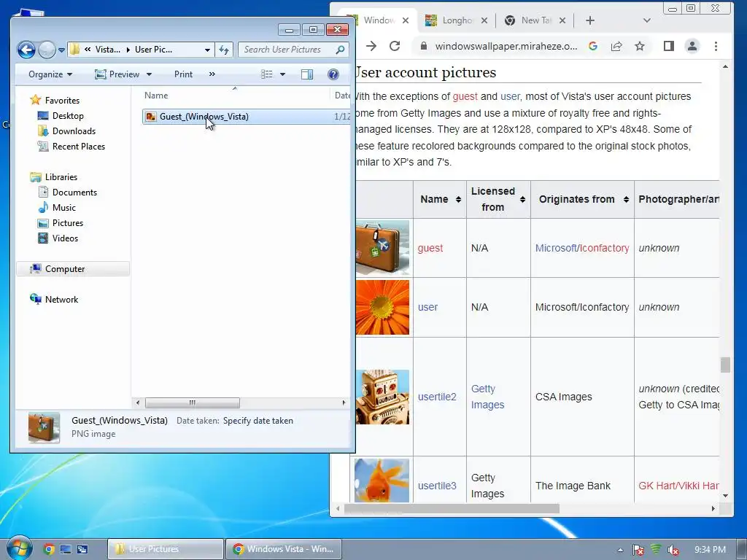The height and width of the screenshot is (560, 747).
Task: Open Recent Places in navigation pane
Action: point(78,146)
